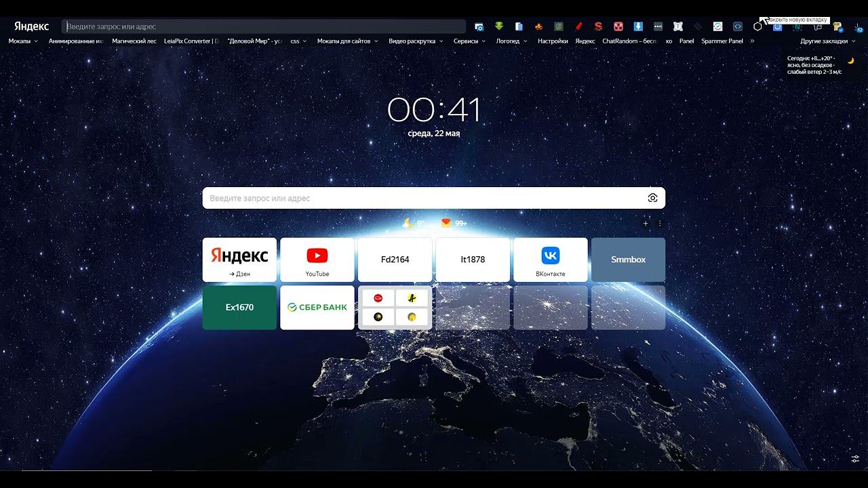The image size is (868, 488).
Task: Open the YouTube tile
Action: coord(317,260)
